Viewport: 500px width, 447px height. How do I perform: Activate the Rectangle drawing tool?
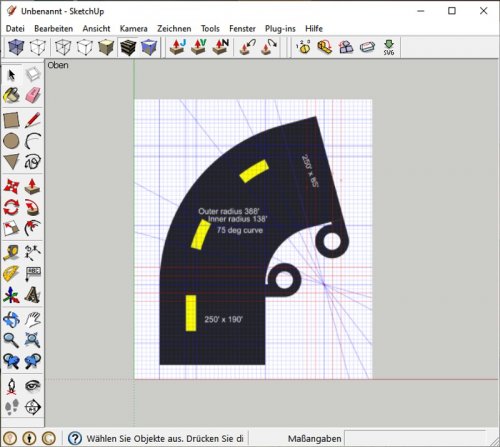tap(11, 120)
